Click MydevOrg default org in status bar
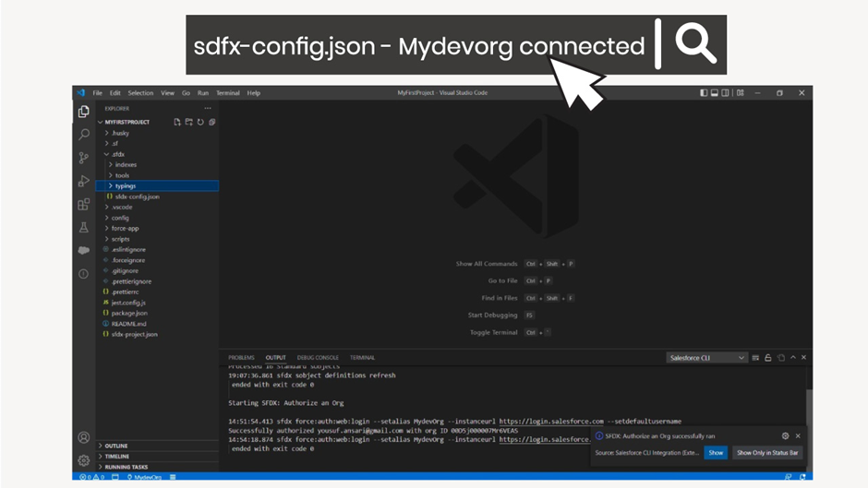This screenshot has width=868, height=488. click(x=144, y=477)
